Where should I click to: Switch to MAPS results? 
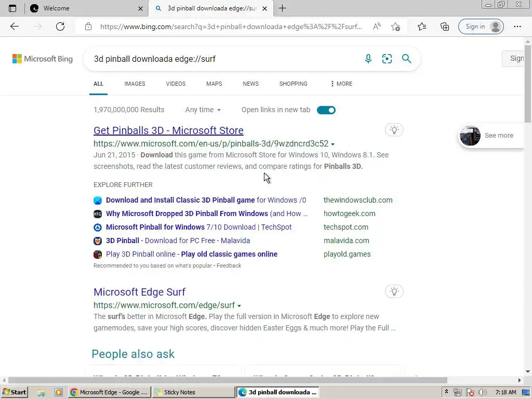pyautogui.click(x=214, y=84)
